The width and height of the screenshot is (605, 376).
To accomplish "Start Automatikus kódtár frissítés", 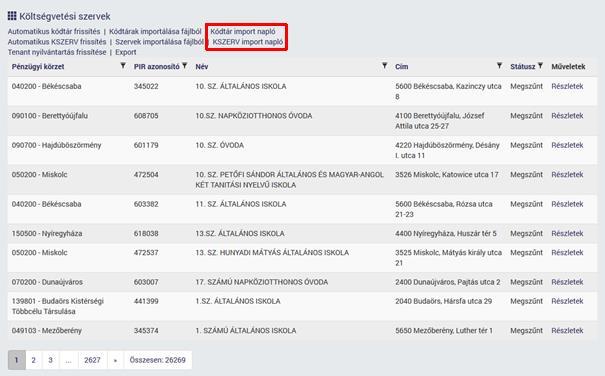I will point(54,31).
